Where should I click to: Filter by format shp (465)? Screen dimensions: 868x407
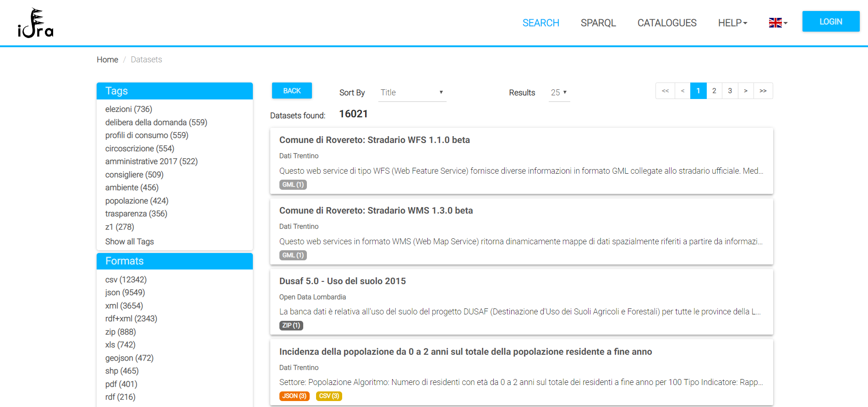point(122,371)
